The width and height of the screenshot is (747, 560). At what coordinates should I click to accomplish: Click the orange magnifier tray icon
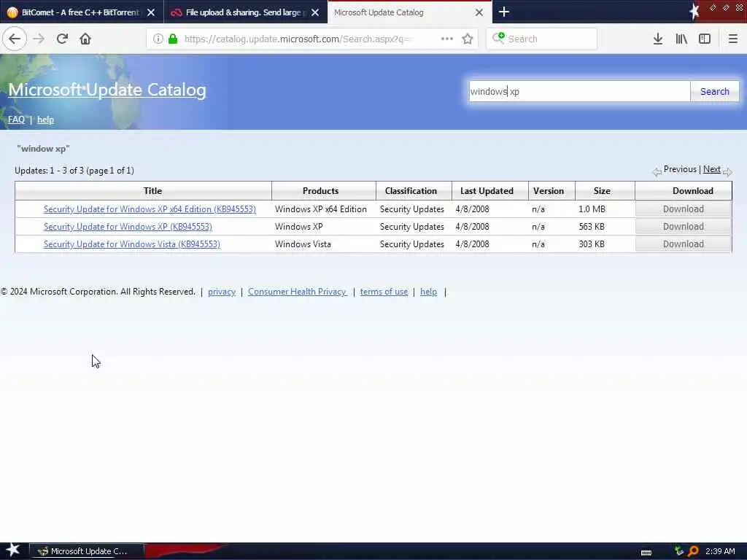[693, 551]
